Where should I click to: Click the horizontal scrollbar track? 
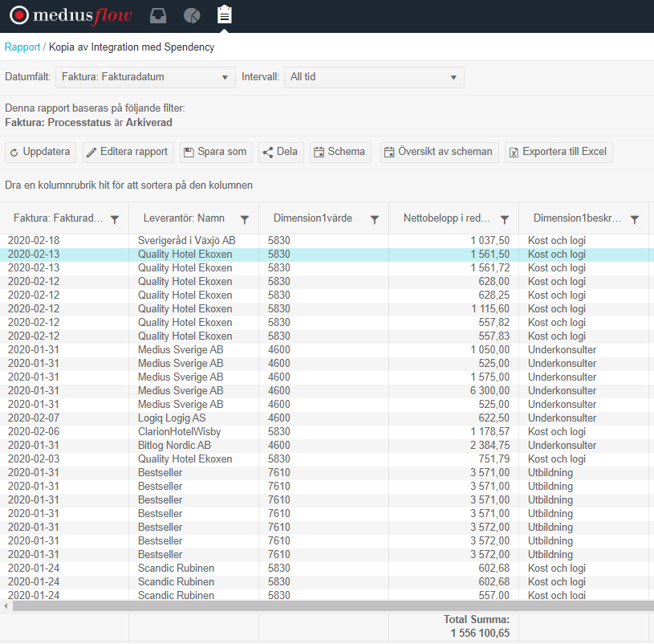pyautogui.click(x=333, y=605)
